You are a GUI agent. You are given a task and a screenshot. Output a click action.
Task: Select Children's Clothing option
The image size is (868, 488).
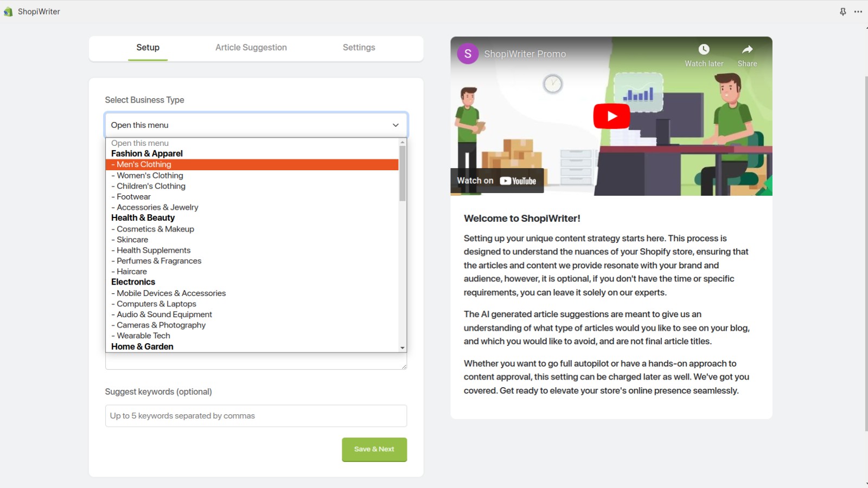(x=252, y=186)
